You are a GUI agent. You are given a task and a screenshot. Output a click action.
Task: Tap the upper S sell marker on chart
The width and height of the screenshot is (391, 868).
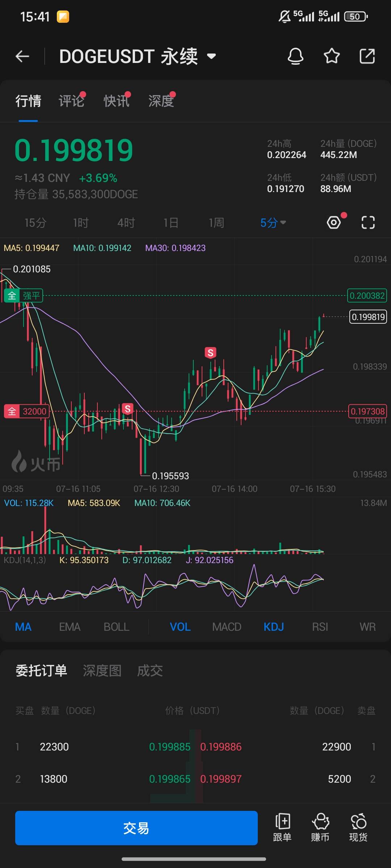click(210, 353)
